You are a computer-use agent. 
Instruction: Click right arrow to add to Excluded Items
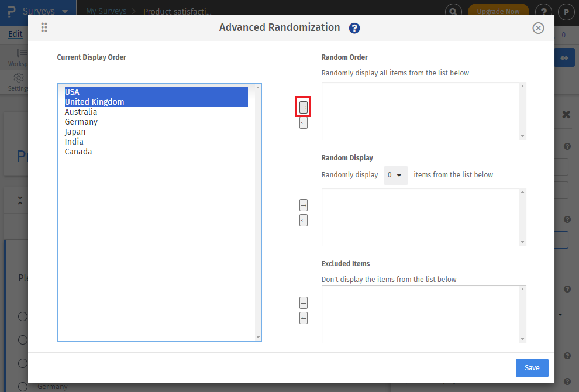point(303,302)
